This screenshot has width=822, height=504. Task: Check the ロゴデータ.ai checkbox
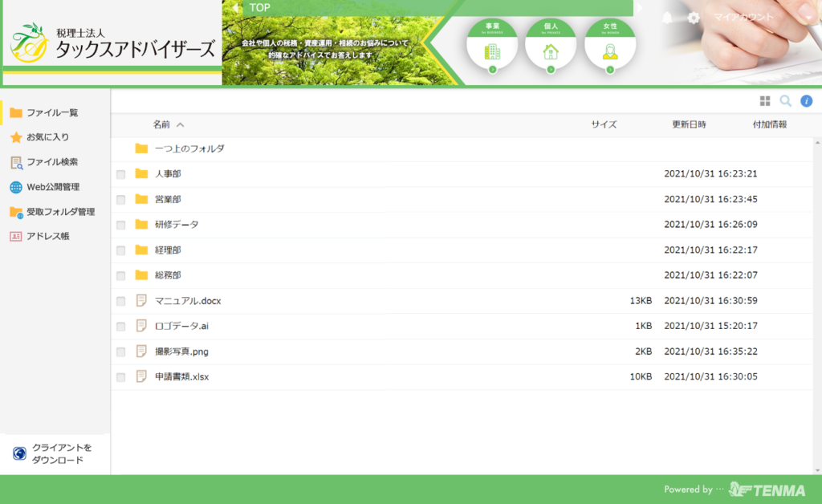121,327
